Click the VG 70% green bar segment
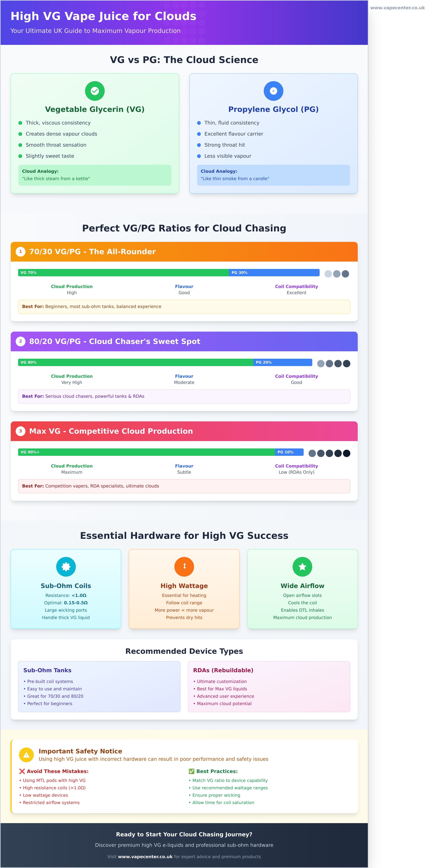 [123, 273]
